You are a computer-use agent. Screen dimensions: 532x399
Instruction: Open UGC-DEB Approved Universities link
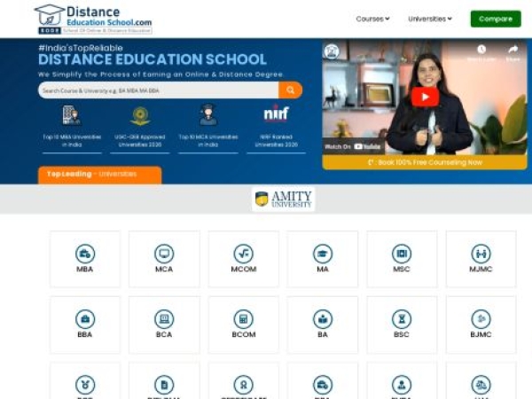point(140,140)
